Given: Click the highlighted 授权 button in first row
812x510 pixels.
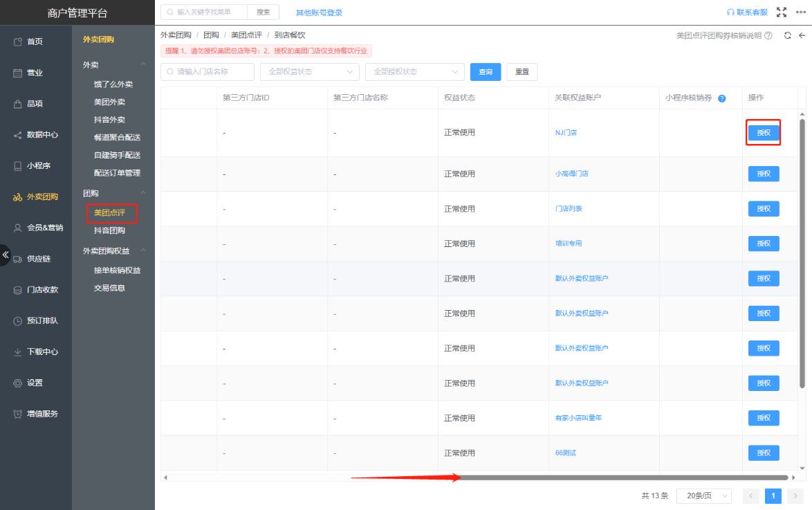Looking at the screenshot, I should pyautogui.click(x=763, y=132).
